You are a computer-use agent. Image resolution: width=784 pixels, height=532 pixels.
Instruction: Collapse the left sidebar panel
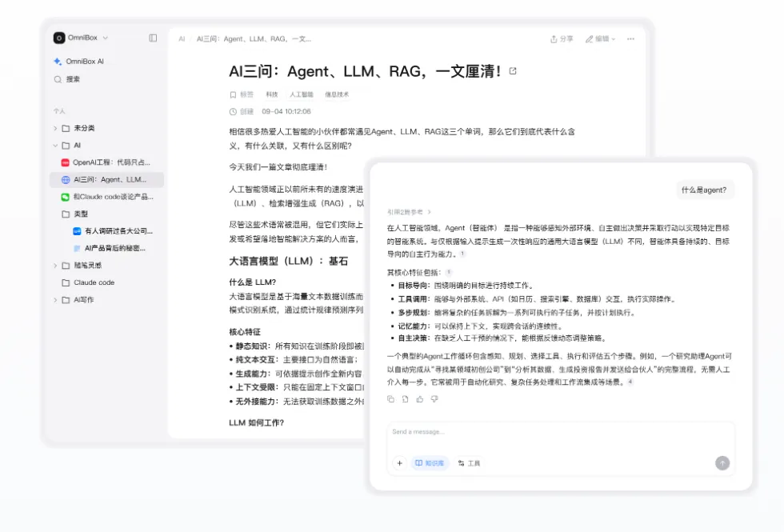pos(153,38)
